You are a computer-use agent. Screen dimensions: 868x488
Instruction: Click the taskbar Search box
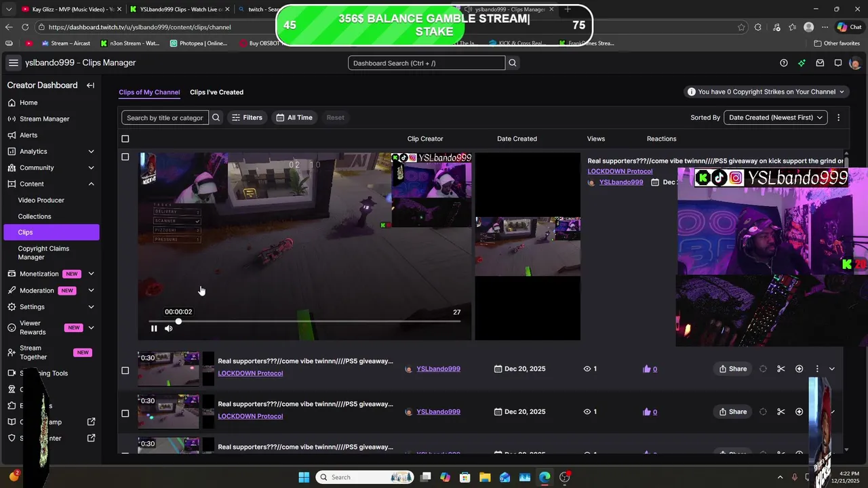(x=363, y=477)
